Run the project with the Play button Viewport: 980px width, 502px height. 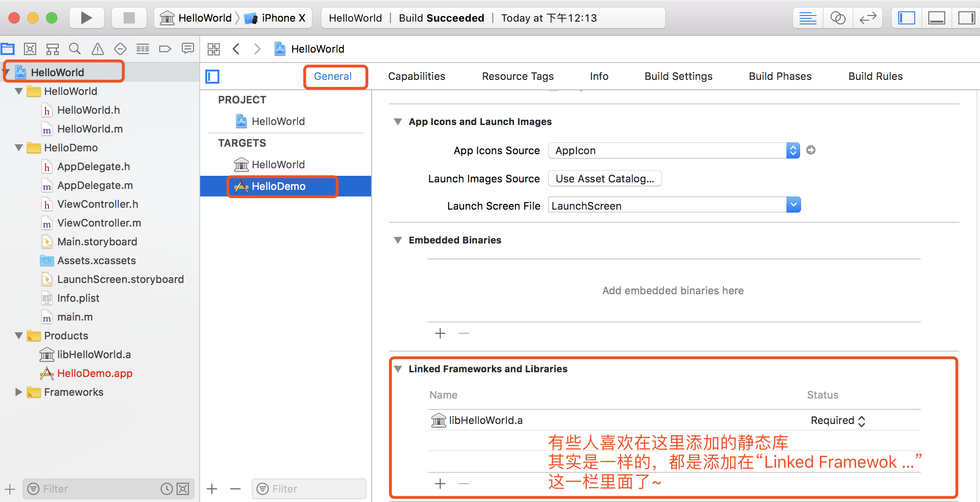(x=86, y=18)
